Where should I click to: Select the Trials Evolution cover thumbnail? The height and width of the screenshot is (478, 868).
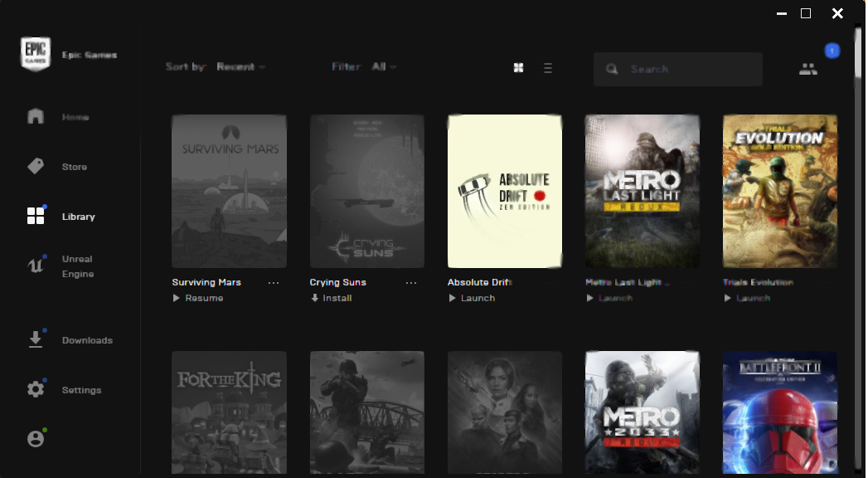coord(780,191)
